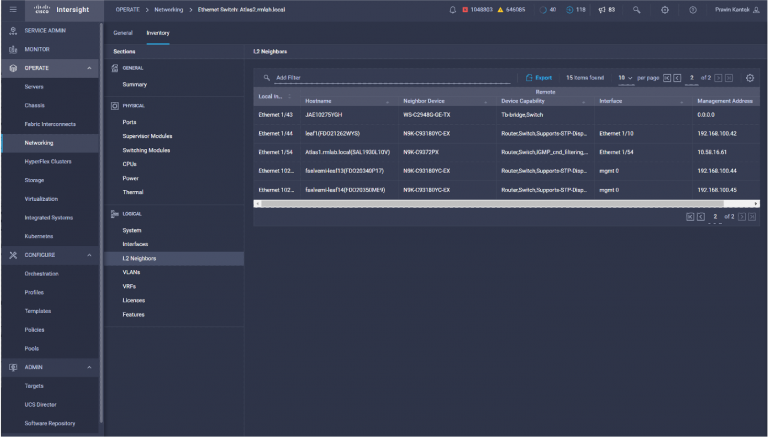Go to last page in top pager
This screenshot has height=437, width=768.
(729, 78)
